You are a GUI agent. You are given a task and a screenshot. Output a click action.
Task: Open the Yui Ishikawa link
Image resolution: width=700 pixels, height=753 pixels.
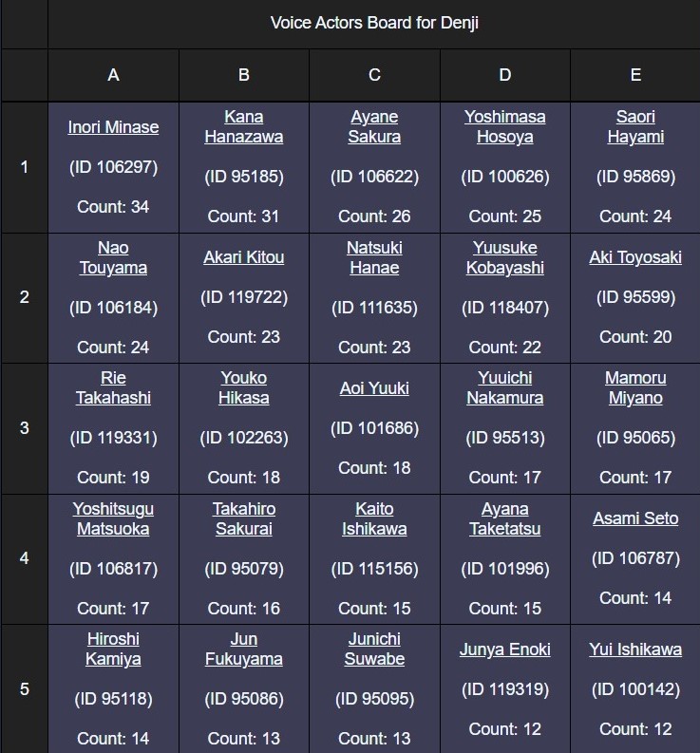(x=635, y=649)
